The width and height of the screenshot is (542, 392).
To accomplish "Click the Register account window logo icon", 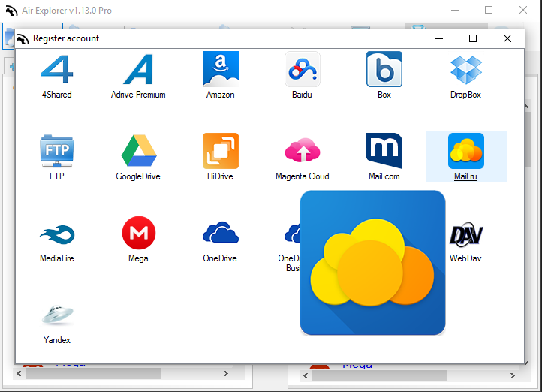I will point(23,39).
